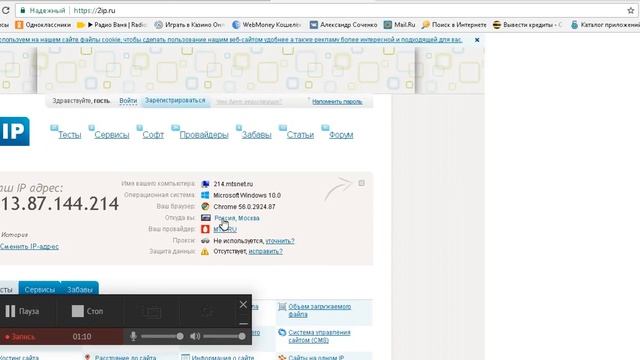This screenshot has height=360, width=640.
Task: Click the warning triangle icon by Отсутствует
Action: pyautogui.click(x=205, y=252)
